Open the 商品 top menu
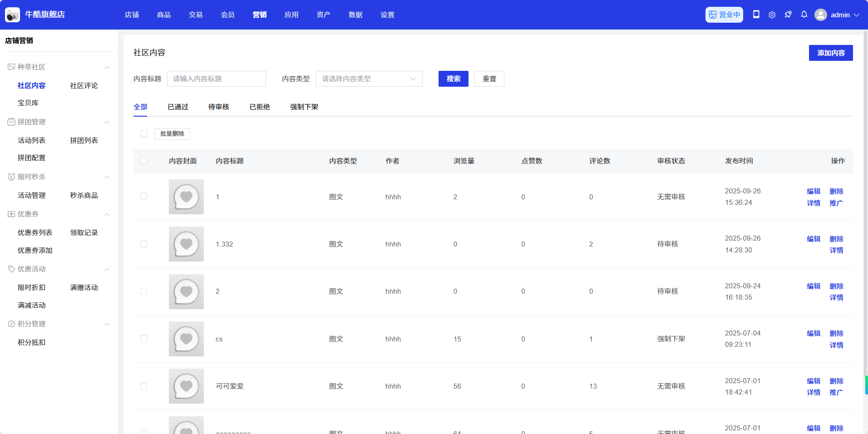Screen dimensions: 868x434 [164, 15]
